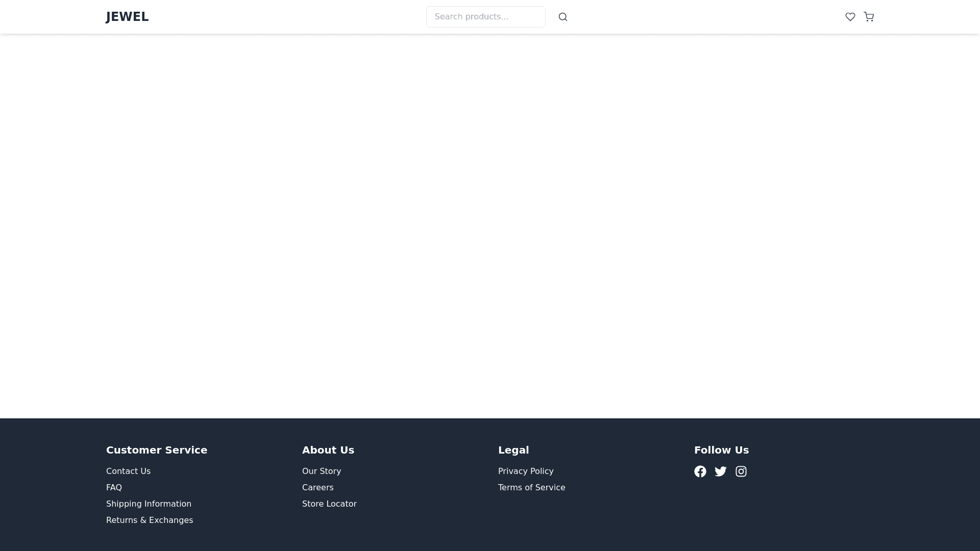Open the Careers link

(317, 487)
